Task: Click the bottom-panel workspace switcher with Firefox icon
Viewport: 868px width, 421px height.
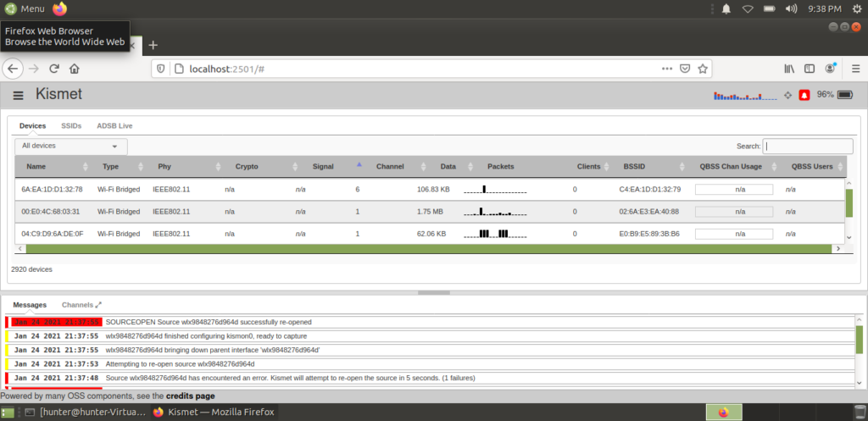Action: click(724, 413)
